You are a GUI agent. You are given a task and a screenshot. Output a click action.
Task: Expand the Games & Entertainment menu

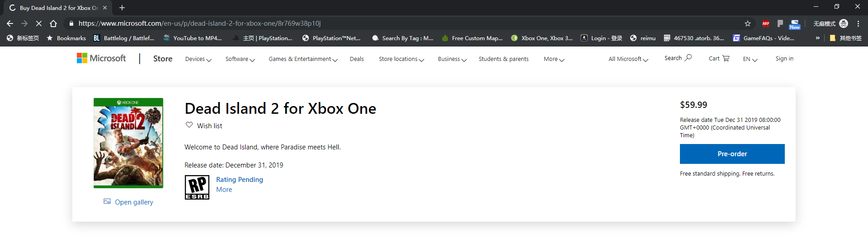tap(303, 59)
